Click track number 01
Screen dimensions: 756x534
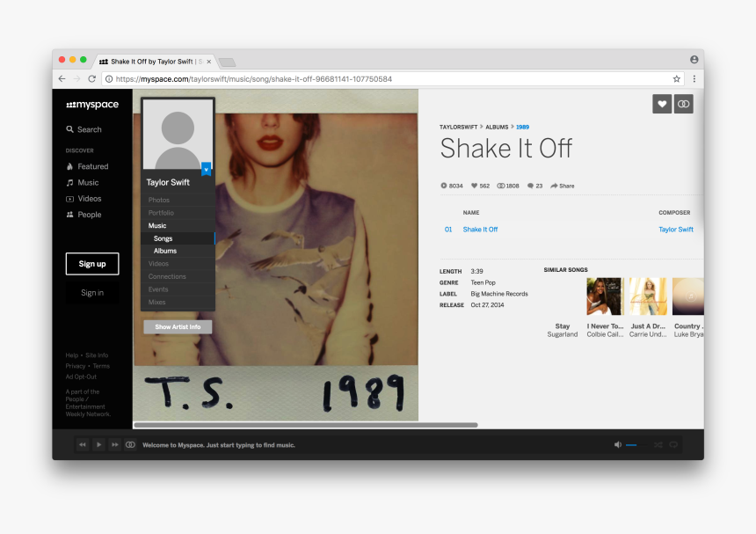pyautogui.click(x=448, y=230)
